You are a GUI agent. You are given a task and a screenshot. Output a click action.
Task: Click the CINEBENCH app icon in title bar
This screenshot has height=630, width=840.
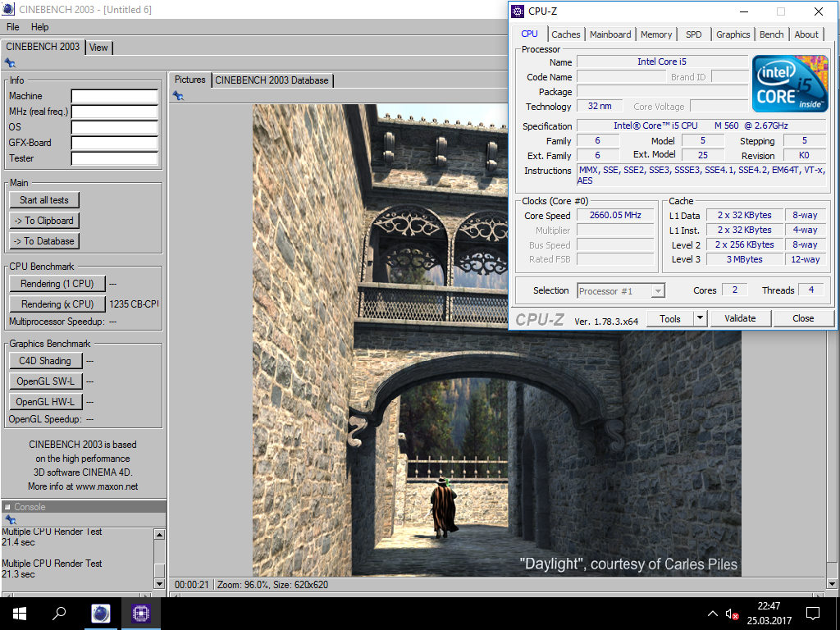(x=8, y=9)
